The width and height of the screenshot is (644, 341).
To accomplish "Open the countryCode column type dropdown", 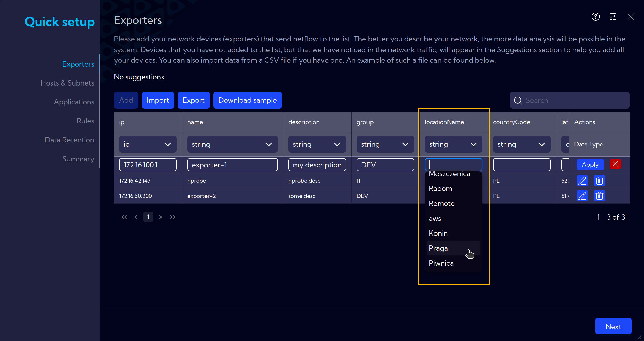I will [x=522, y=144].
